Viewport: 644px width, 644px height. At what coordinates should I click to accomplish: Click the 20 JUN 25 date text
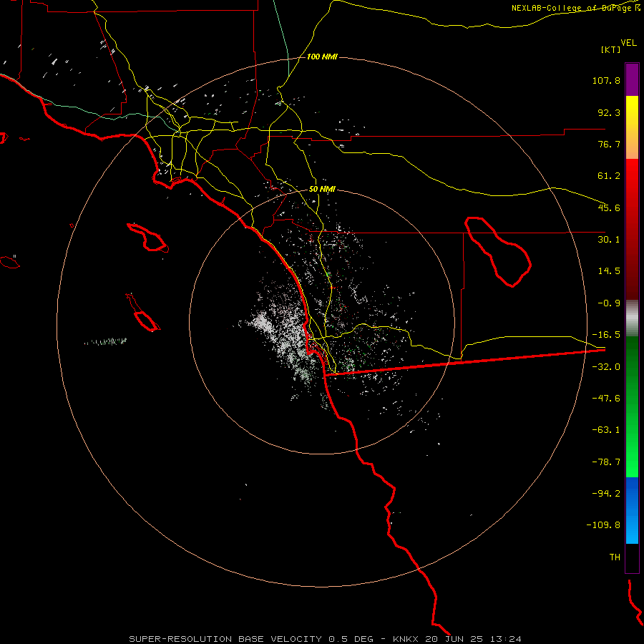[454, 639]
